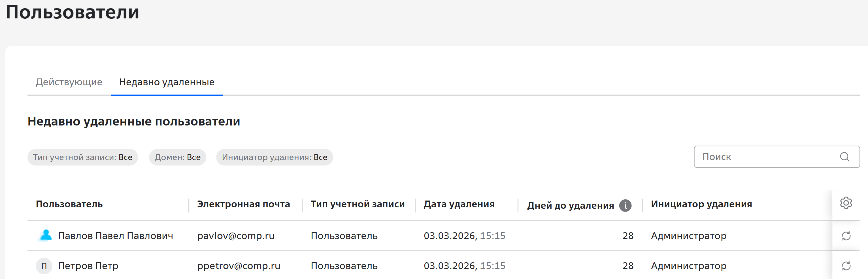Screen dimensions: 868x279
Task: Sort by Пользователь column header
Action: click(69, 204)
